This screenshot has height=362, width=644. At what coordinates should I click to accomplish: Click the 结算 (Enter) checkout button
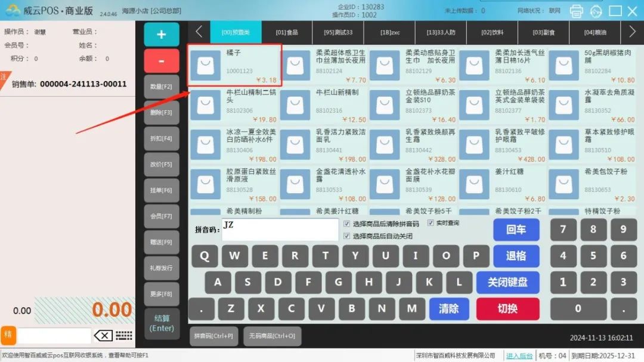162,323
